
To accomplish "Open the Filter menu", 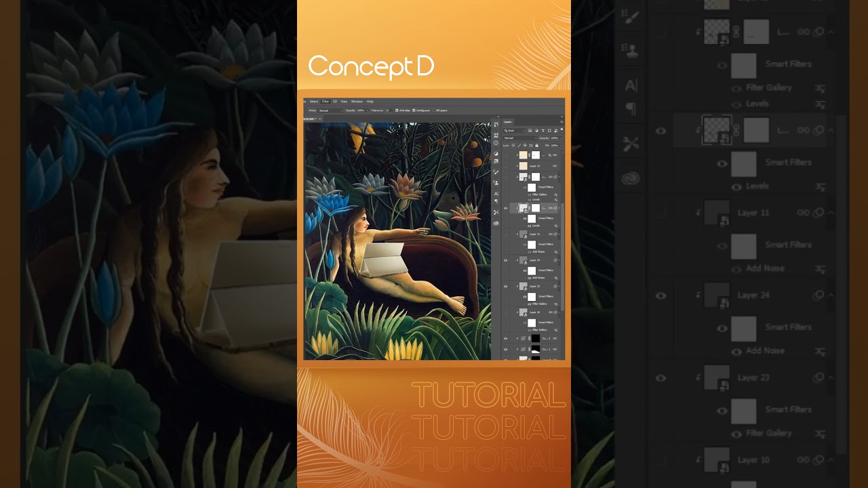I will coord(325,102).
